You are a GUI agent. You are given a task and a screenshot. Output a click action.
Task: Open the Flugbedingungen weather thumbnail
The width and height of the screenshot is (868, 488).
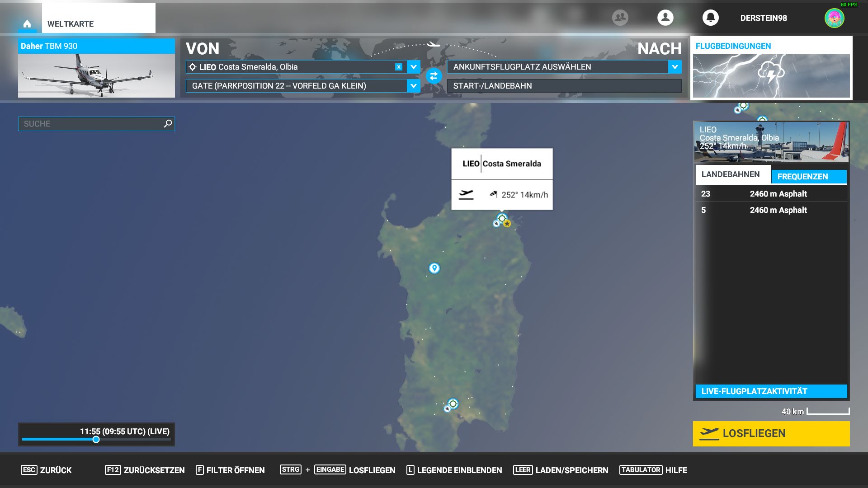coord(771,75)
